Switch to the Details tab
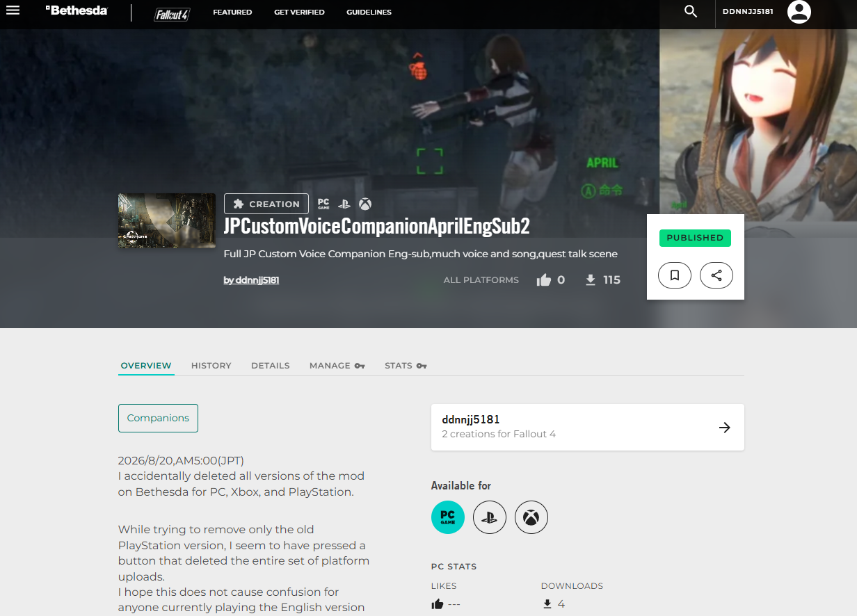 pos(271,366)
